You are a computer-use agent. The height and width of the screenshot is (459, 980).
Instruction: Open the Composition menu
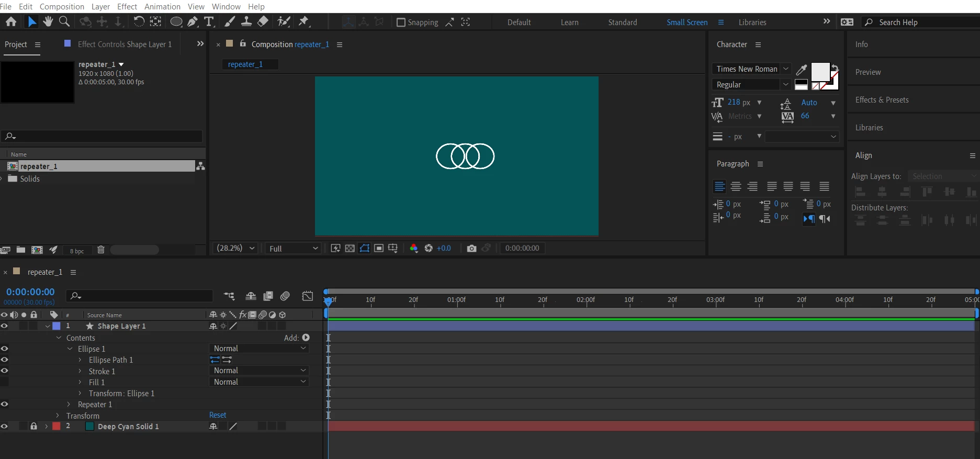[x=62, y=6]
